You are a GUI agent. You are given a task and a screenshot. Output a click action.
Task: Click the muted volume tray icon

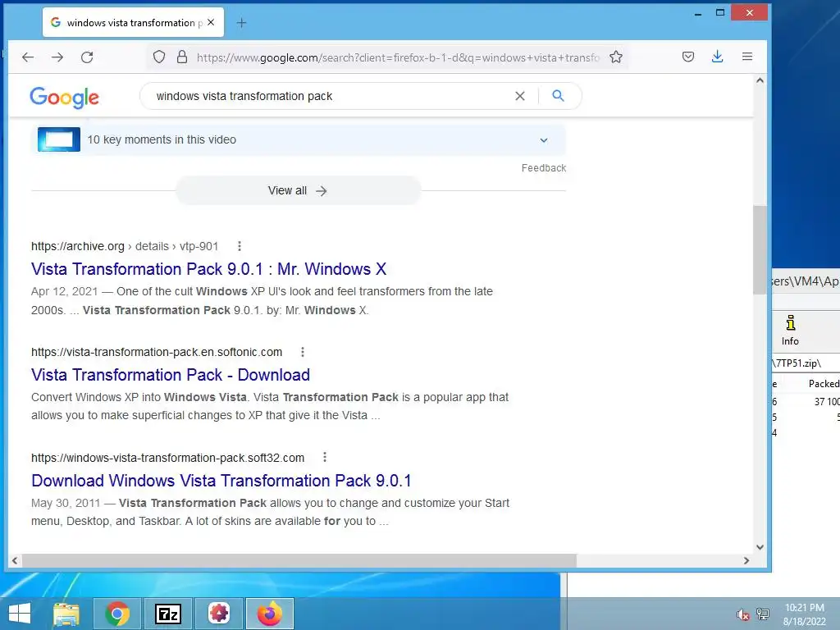(742, 615)
